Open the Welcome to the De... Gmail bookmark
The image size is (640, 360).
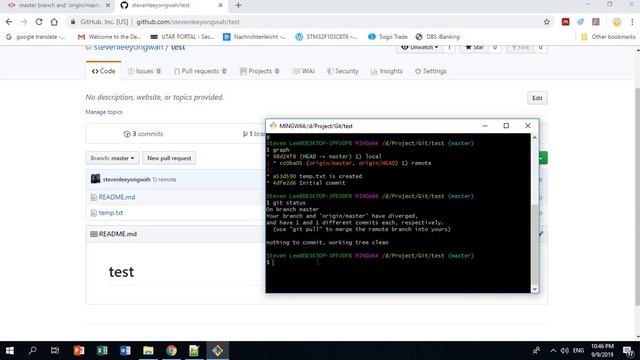(x=109, y=37)
